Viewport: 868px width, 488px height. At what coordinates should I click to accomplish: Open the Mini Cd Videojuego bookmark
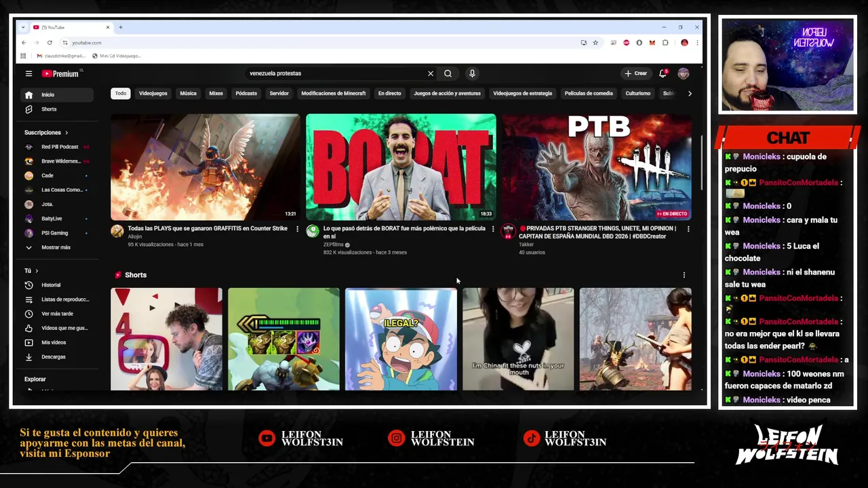[117, 56]
